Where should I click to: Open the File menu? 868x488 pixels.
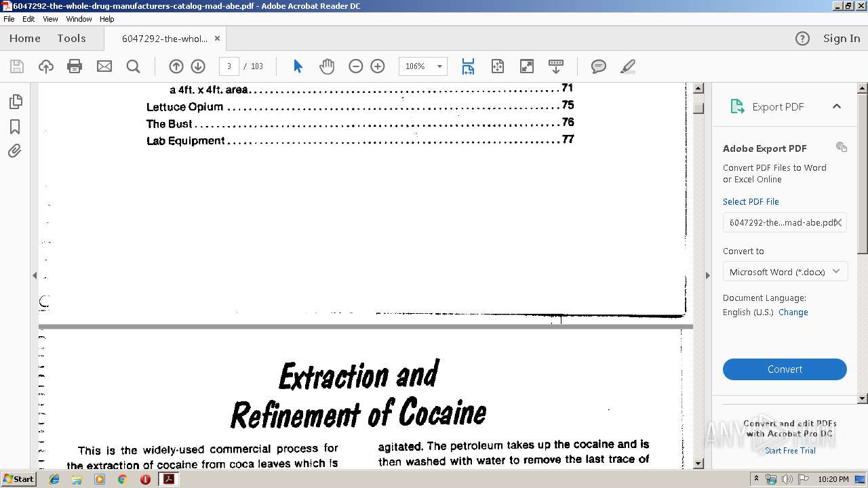(9, 19)
